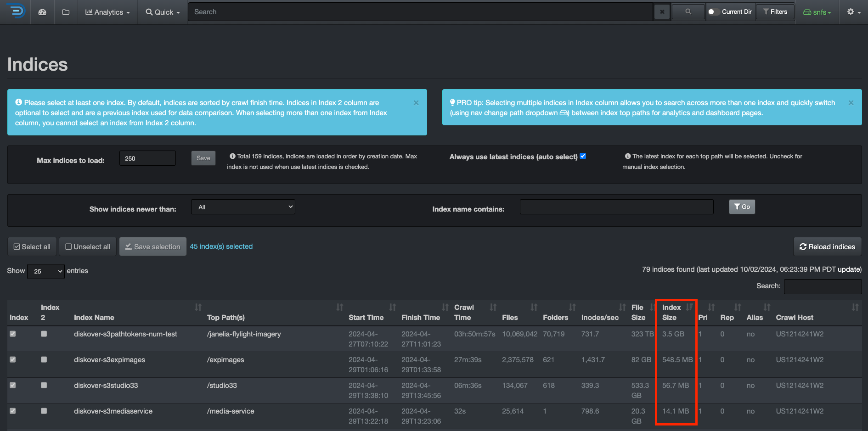Open the entries per page dropdown
The width and height of the screenshot is (868, 431).
tap(45, 271)
